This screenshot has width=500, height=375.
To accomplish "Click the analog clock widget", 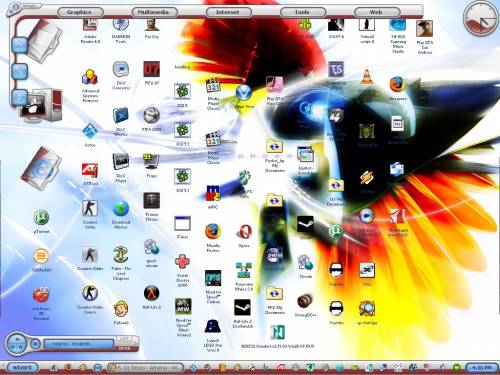I will coord(481,18).
